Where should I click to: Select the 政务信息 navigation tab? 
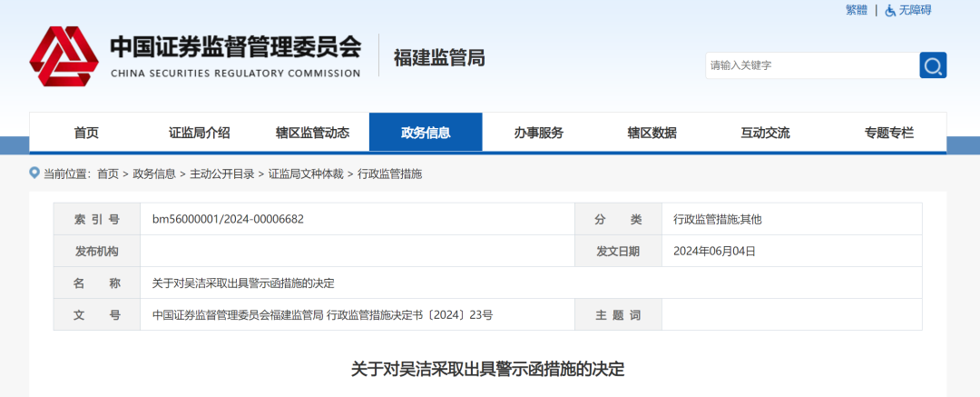[426, 133]
